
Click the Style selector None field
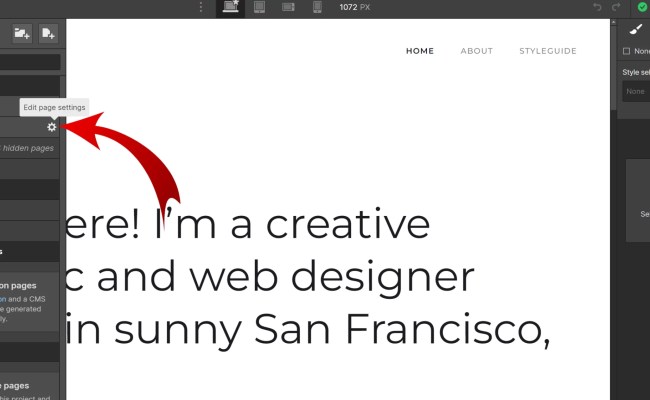coord(636,91)
